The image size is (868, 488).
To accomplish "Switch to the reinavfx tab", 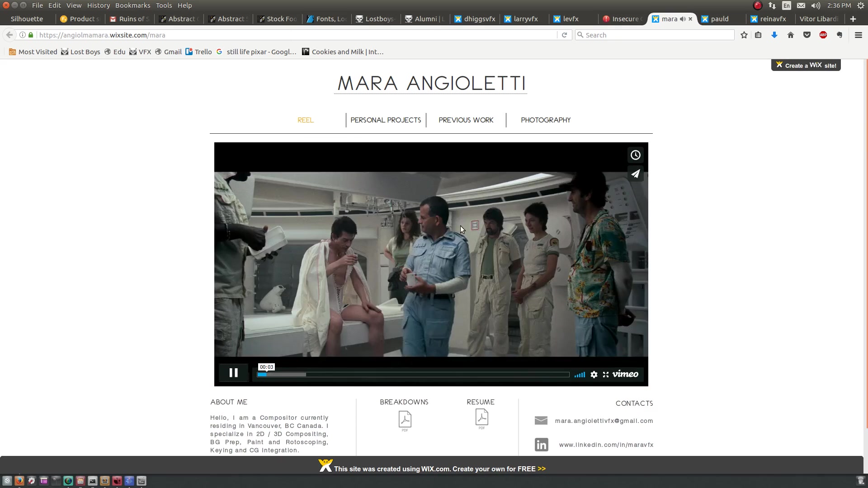I will (771, 19).
